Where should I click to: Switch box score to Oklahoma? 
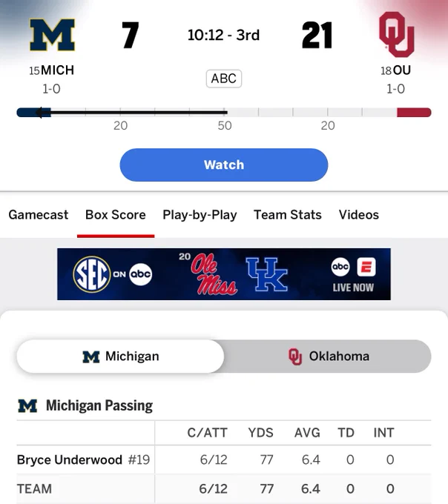[328, 357]
